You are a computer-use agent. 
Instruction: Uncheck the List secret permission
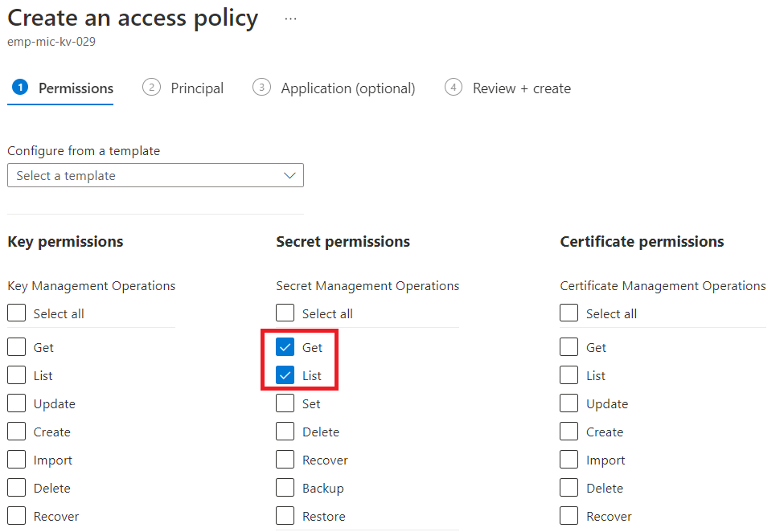point(285,375)
